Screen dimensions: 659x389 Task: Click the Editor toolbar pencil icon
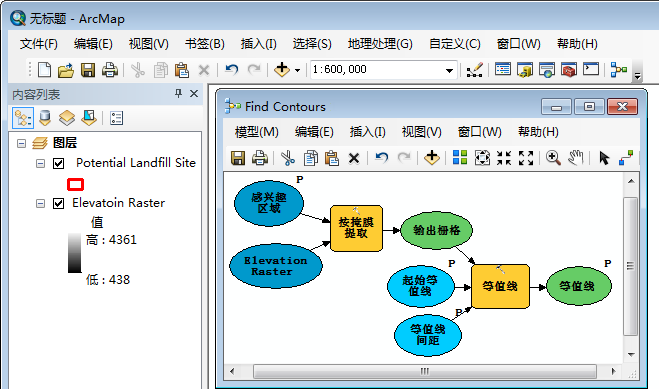tap(474, 70)
